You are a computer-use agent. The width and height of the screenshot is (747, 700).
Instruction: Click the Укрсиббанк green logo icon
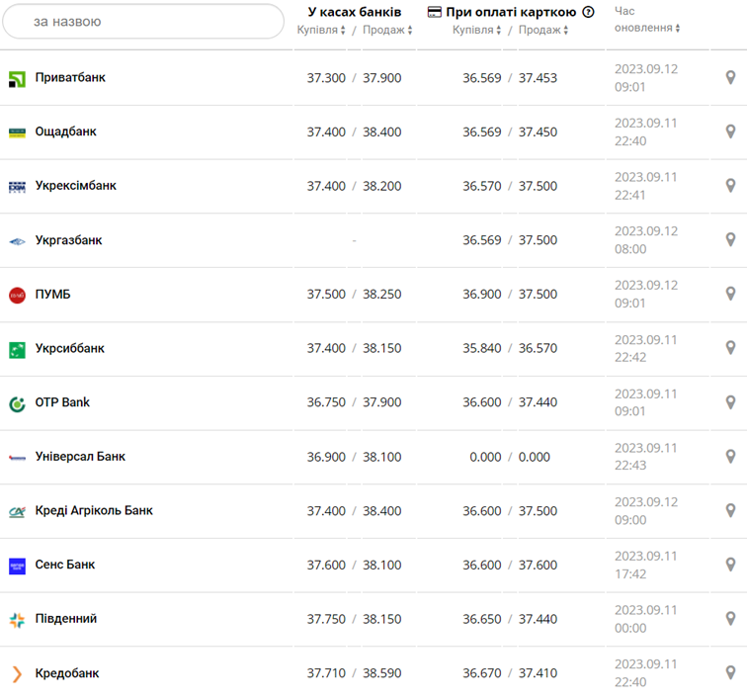pos(17,349)
